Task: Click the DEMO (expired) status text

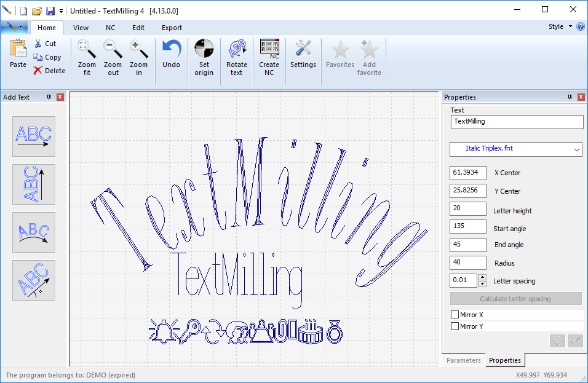Action: pos(111,375)
